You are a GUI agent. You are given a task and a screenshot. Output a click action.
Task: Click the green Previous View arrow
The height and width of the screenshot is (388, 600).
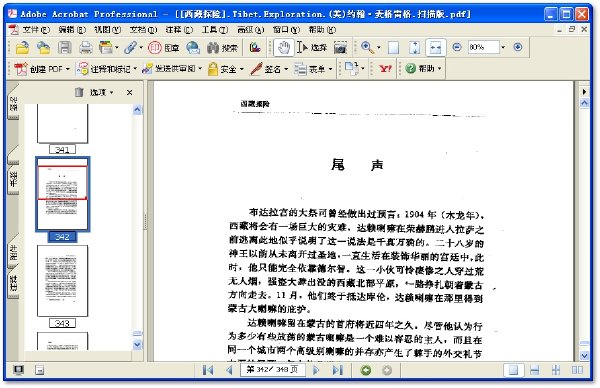point(366,370)
